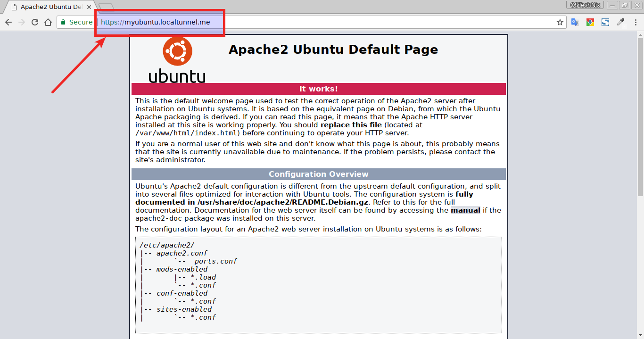This screenshot has height=339, width=644.
Task: Click the Configuration Overview heading
Action: coord(319,174)
